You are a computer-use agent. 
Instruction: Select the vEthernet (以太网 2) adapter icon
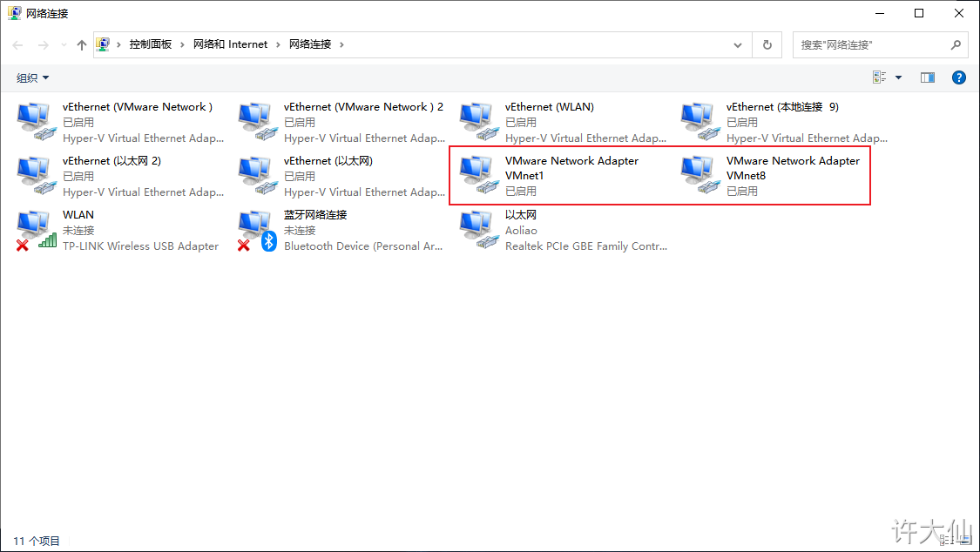click(x=37, y=176)
